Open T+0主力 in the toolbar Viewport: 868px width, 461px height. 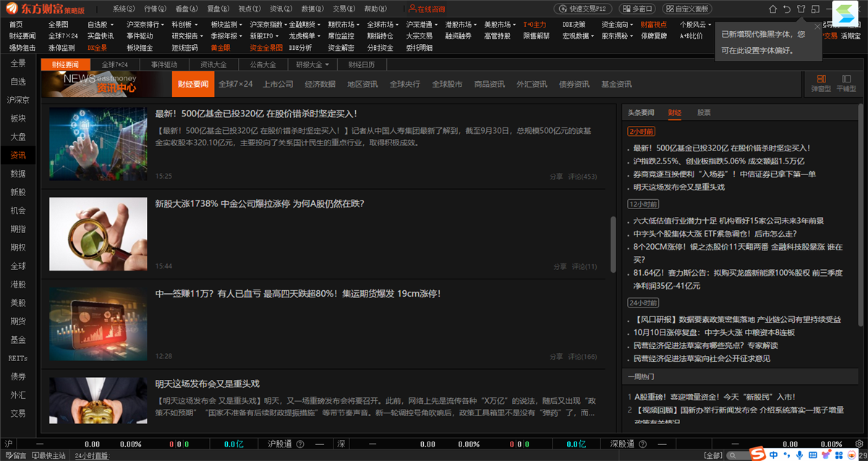pos(535,25)
